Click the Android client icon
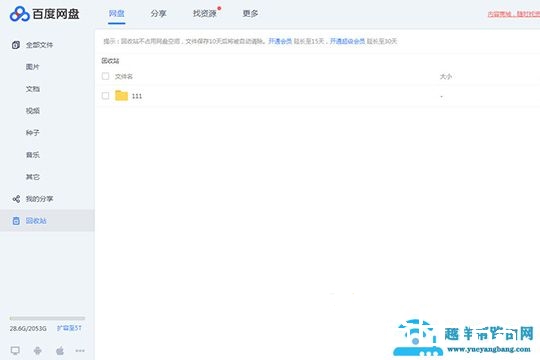Image resolution: width=540 pixels, height=360 pixels. coord(38,351)
